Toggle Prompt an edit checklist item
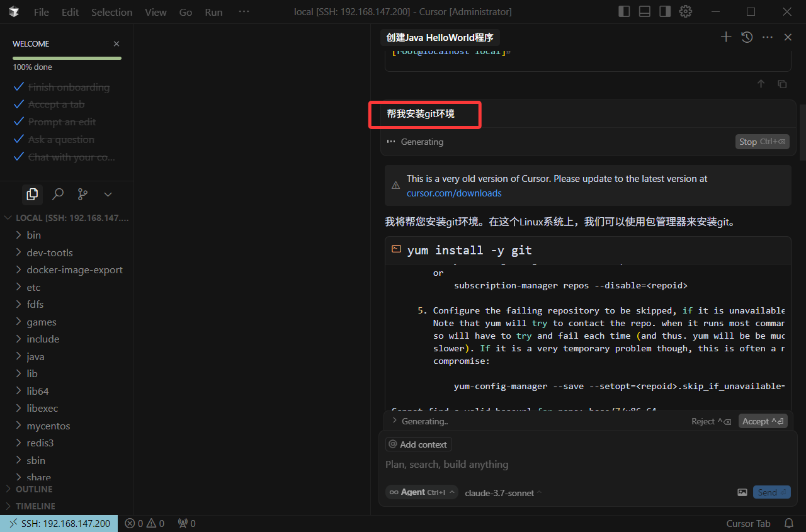806x532 pixels. (x=55, y=122)
